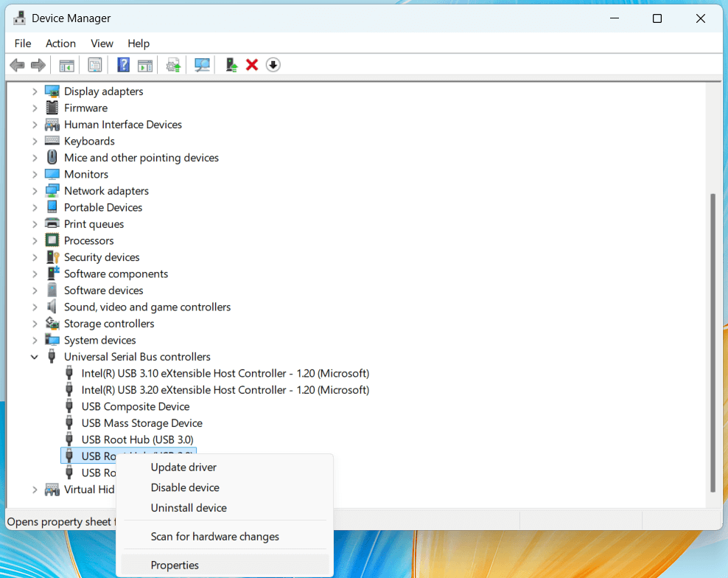Click Scan for hardware changes context menu entry

tap(214, 537)
